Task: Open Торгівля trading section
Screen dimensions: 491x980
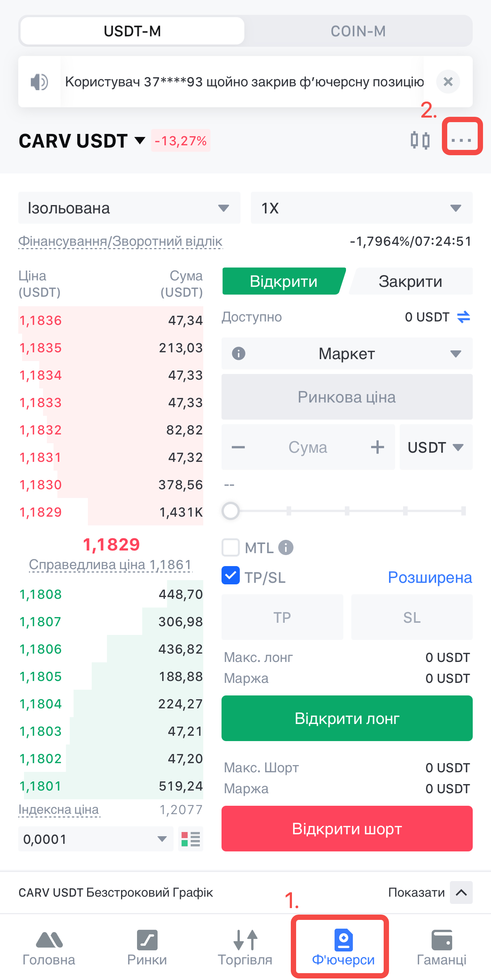Action: [245, 947]
